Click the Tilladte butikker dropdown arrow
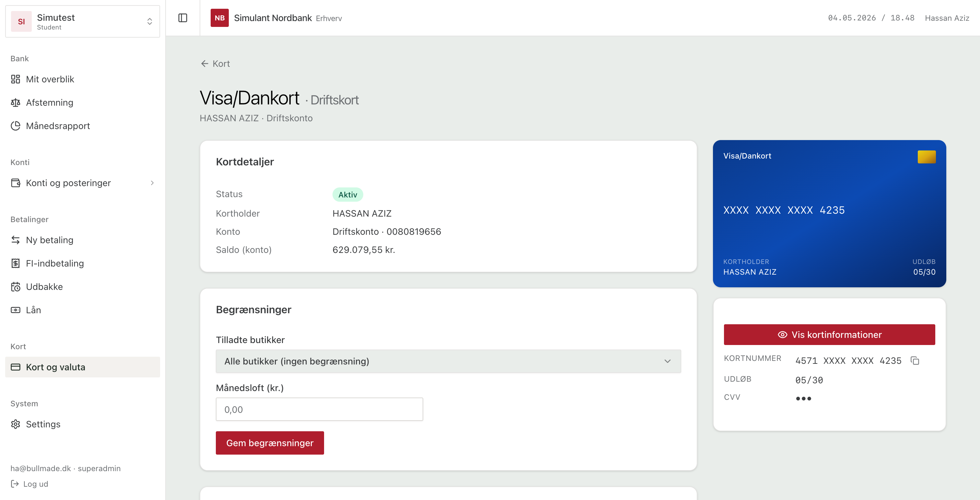The width and height of the screenshot is (980, 500). 667,361
